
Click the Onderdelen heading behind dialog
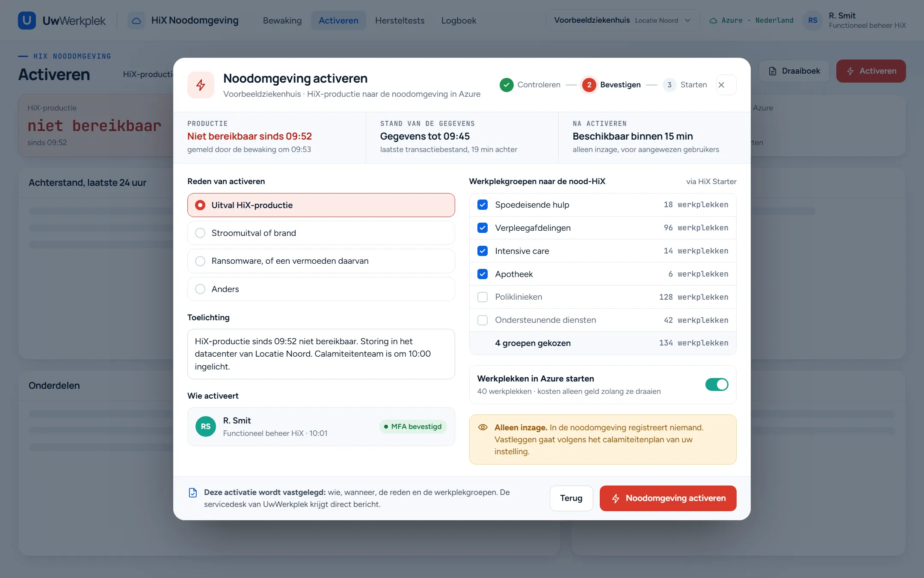(54, 385)
